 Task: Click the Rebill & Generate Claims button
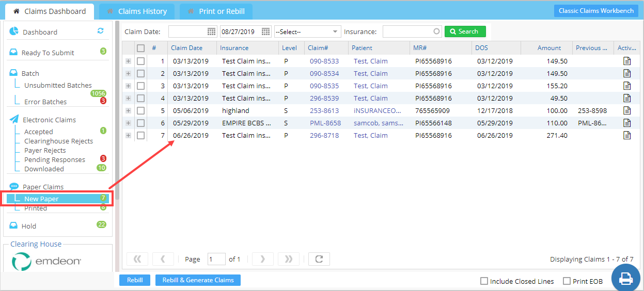pyautogui.click(x=198, y=280)
